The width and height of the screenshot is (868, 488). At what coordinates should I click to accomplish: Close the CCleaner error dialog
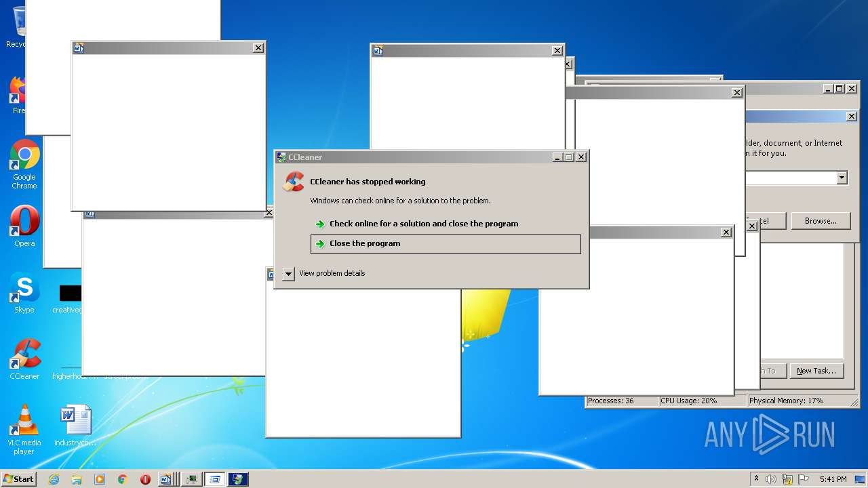click(580, 157)
